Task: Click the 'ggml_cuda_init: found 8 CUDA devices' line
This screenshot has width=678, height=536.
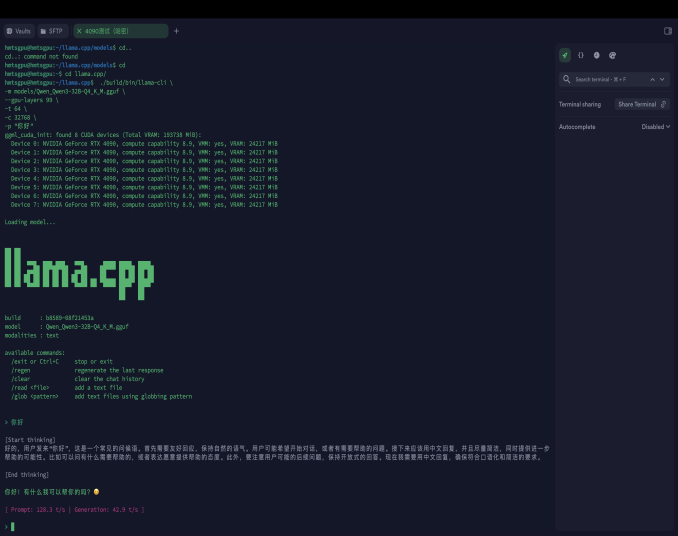Action: (x=103, y=135)
